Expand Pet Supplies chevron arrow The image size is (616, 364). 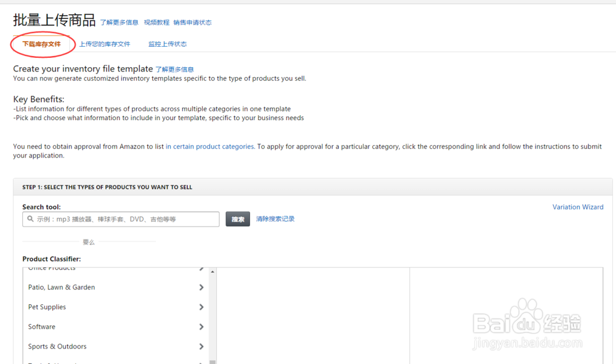click(x=201, y=307)
